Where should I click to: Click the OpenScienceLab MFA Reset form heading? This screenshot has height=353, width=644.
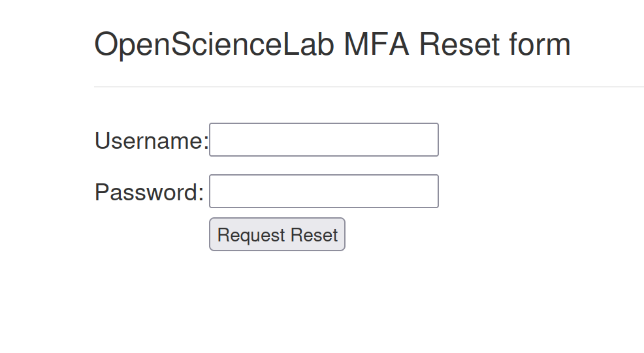(x=332, y=45)
